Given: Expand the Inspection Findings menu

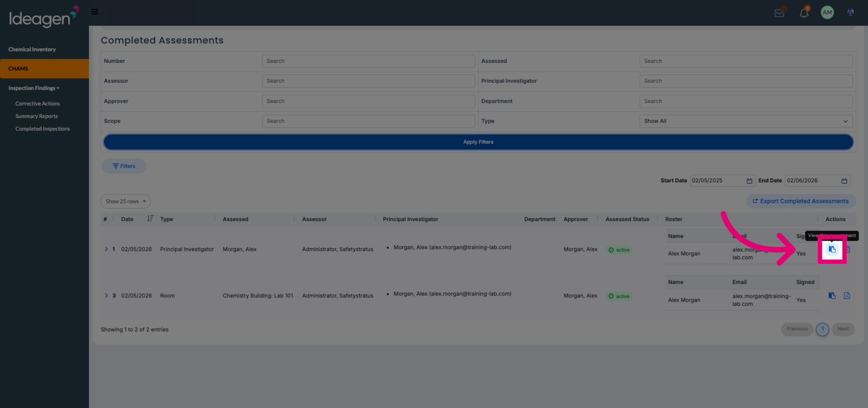Looking at the screenshot, I should tap(34, 88).
